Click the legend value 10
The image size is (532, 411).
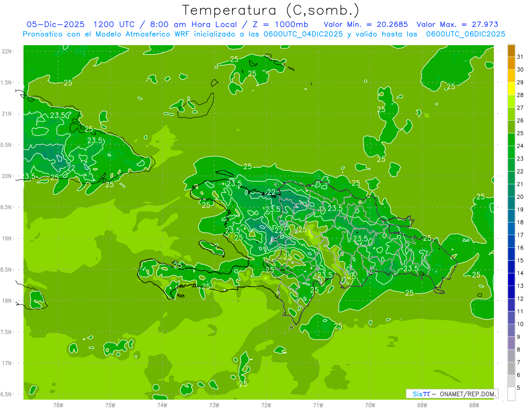(520, 324)
